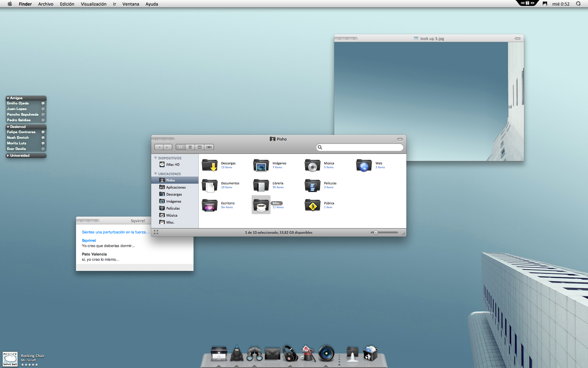Collapse the Deskmod group in buddy list
588x368 pixels.
coord(8,127)
